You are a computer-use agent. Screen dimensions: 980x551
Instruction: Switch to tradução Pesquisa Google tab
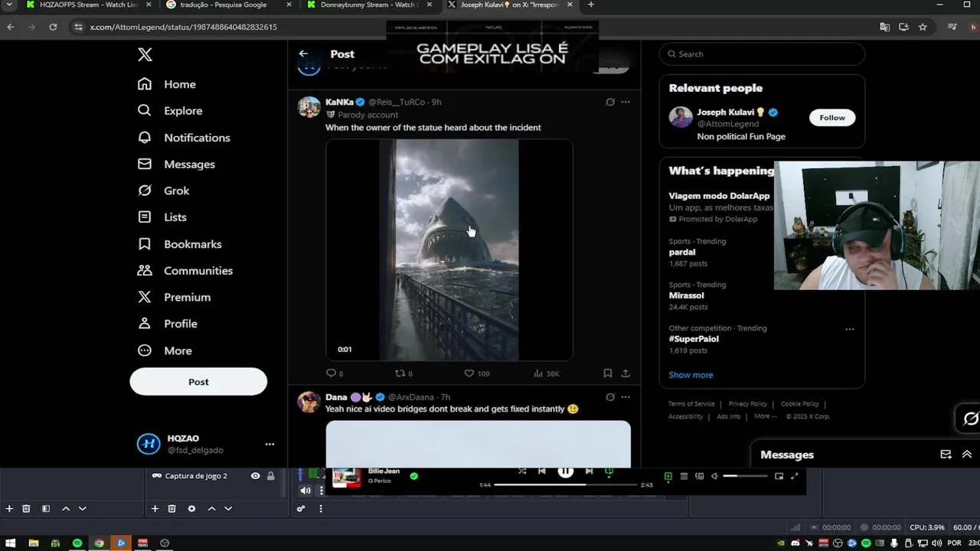point(227,5)
